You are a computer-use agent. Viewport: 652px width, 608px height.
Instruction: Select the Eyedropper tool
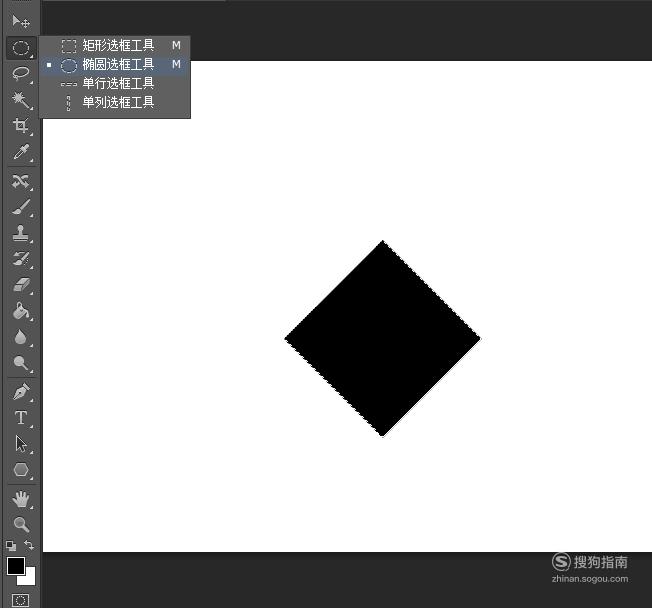click(21, 152)
